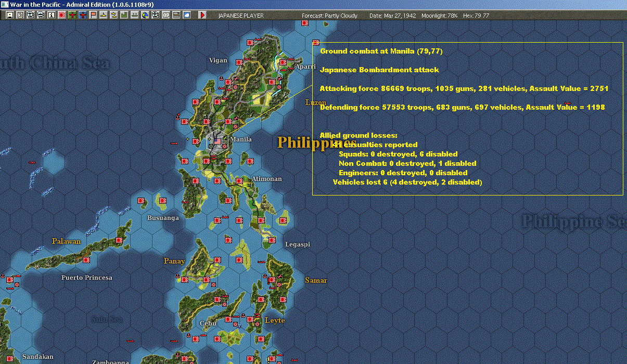Click the 'Hex: 79 77' status text
Screen dimensions: 627x364
[476, 16]
